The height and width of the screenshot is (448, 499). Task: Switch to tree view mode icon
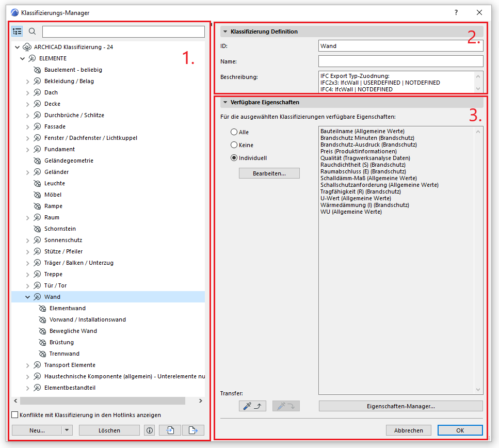coord(18,31)
